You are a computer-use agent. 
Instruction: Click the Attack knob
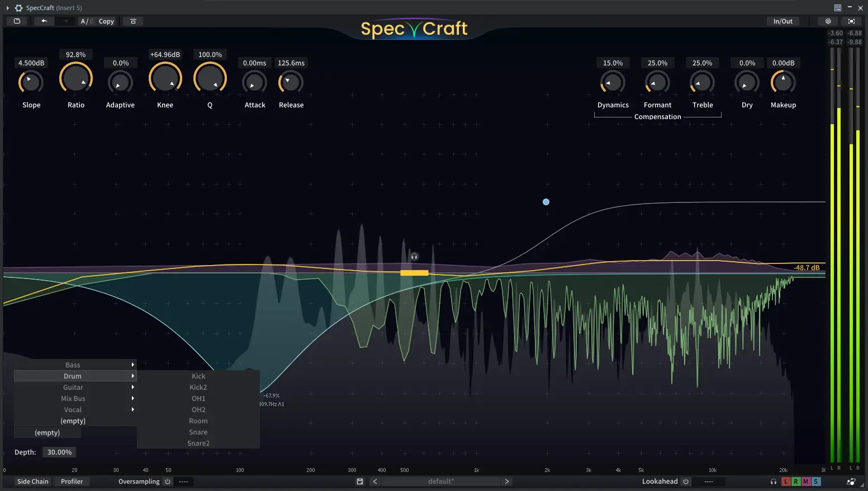click(254, 83)
